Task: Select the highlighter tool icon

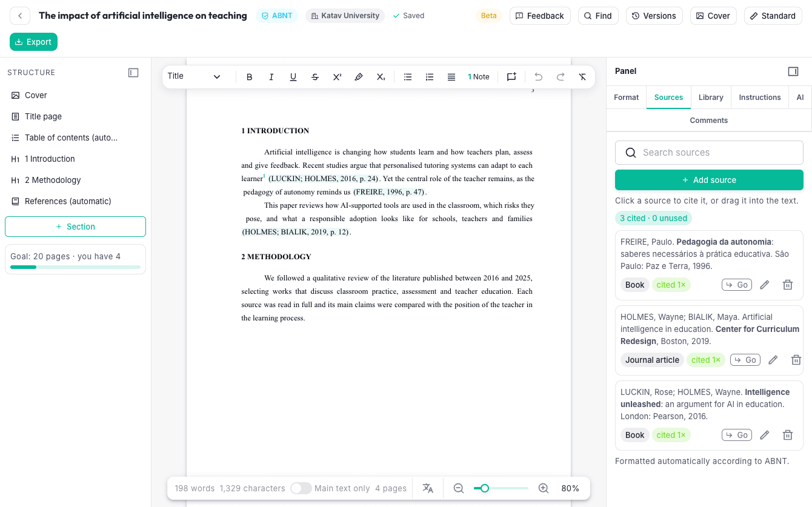Action: click(359, 77)
